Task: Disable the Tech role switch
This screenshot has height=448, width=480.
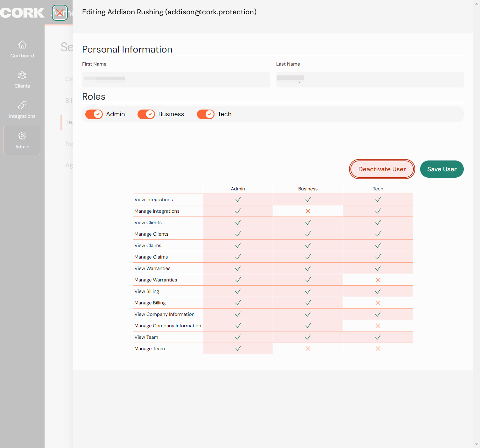Action: pyautogui.click(x=206, y=114)
